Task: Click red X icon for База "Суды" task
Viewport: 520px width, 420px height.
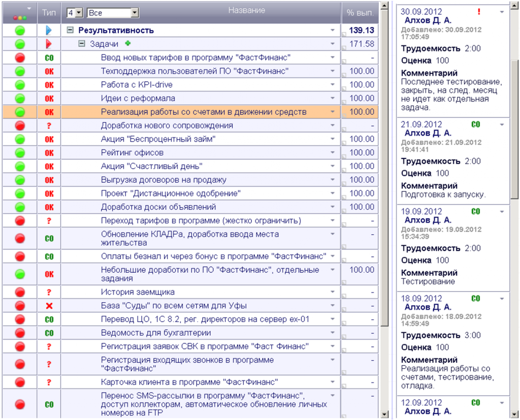Action: 49,306
